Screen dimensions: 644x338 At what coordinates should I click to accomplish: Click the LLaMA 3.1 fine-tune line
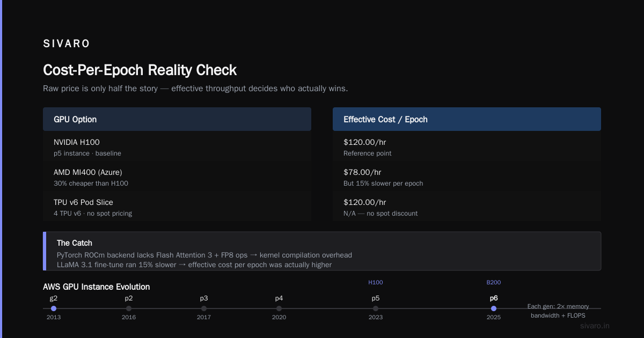194,265
